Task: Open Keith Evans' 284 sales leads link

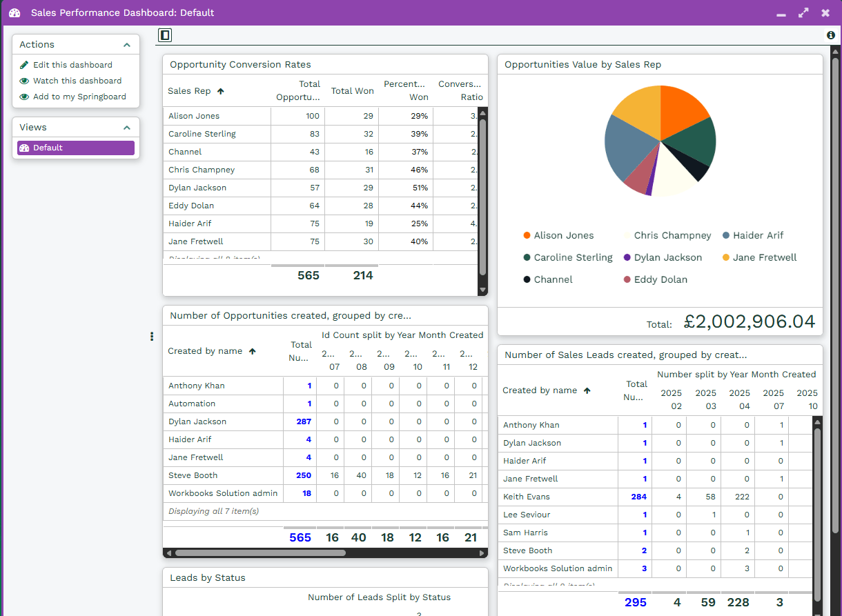Action: click(638, 497)
